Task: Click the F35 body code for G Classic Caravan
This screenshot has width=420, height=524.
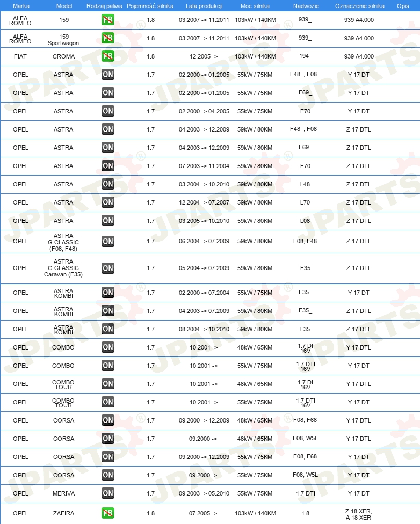Action: coord(305,268)
